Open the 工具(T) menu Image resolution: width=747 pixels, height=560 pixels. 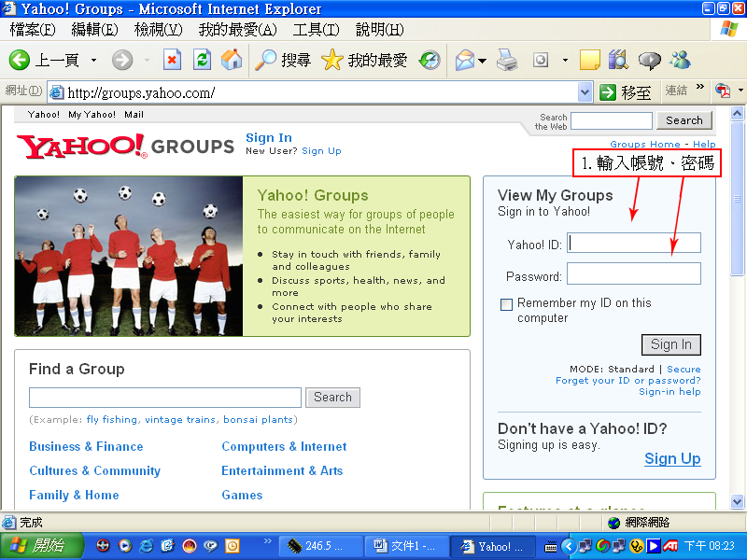315,30
